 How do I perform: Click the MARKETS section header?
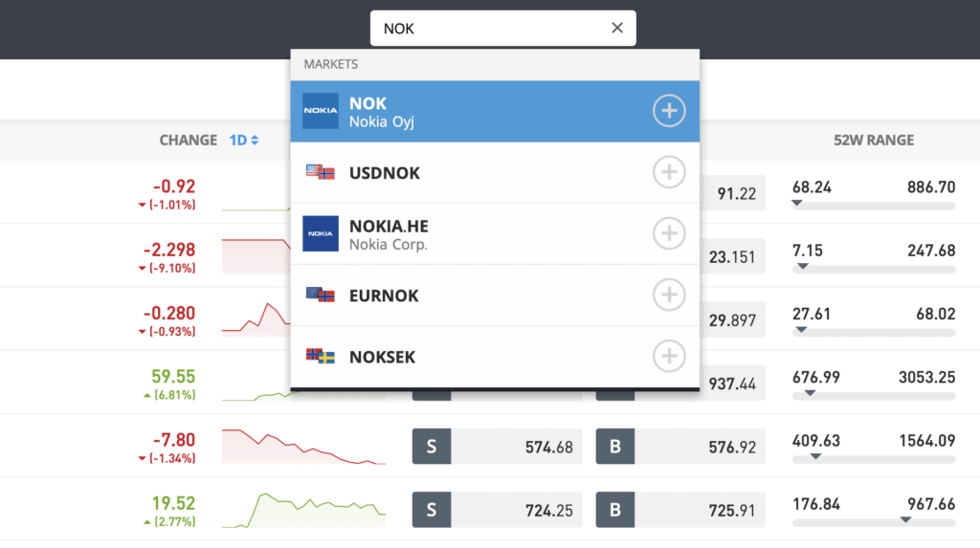pos(330,64)
